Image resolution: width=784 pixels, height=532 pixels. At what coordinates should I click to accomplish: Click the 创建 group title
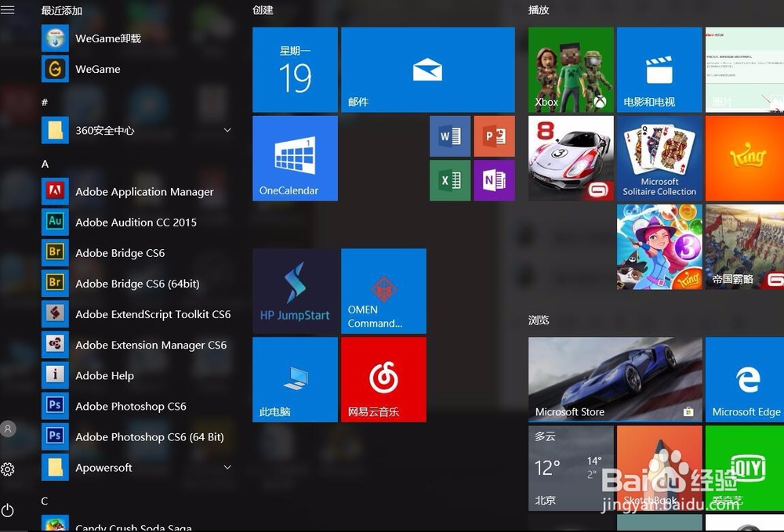coord(263,10)
